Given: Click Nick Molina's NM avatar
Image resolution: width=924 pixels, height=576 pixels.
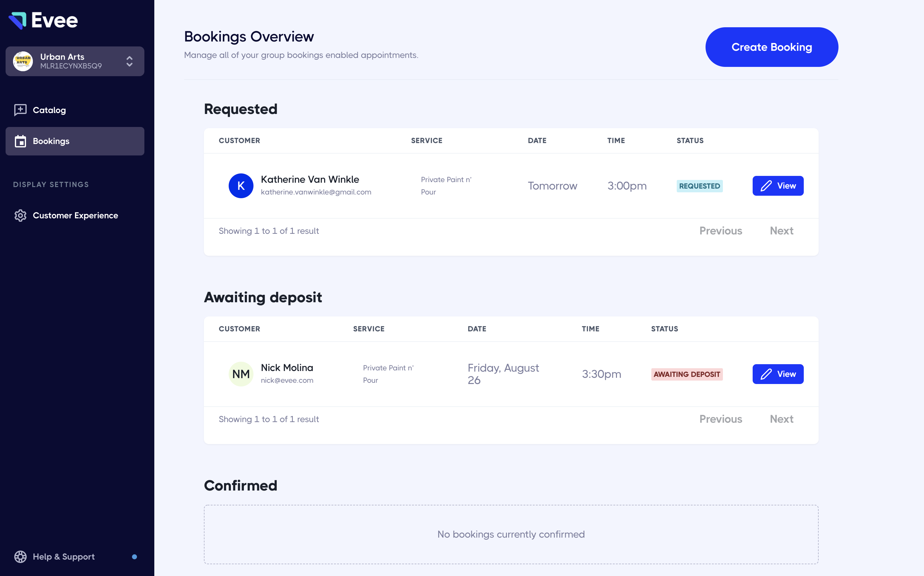Looking at the screenshot, I should click(x=241, y=374).
